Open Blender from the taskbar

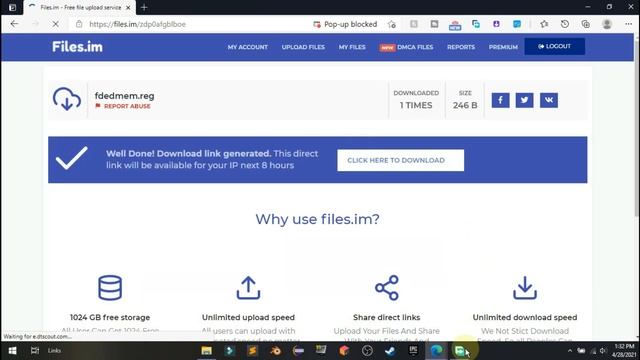[x=276, y=351]
